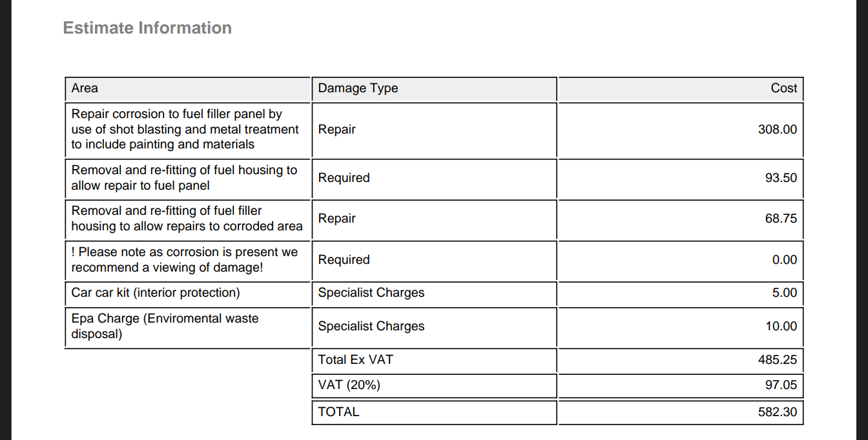The width and height of the screenshot is (868, 440).
Task: Click the 10.00 cost value
Action: (781, 326)
